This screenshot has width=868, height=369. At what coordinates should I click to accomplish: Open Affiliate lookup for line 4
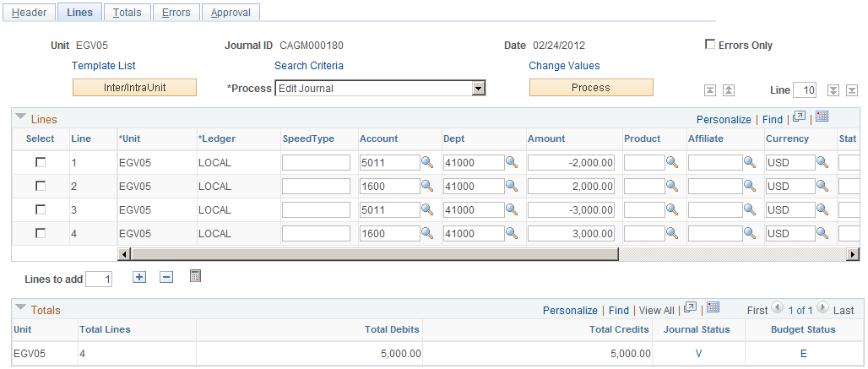click(x=750, y=233)
